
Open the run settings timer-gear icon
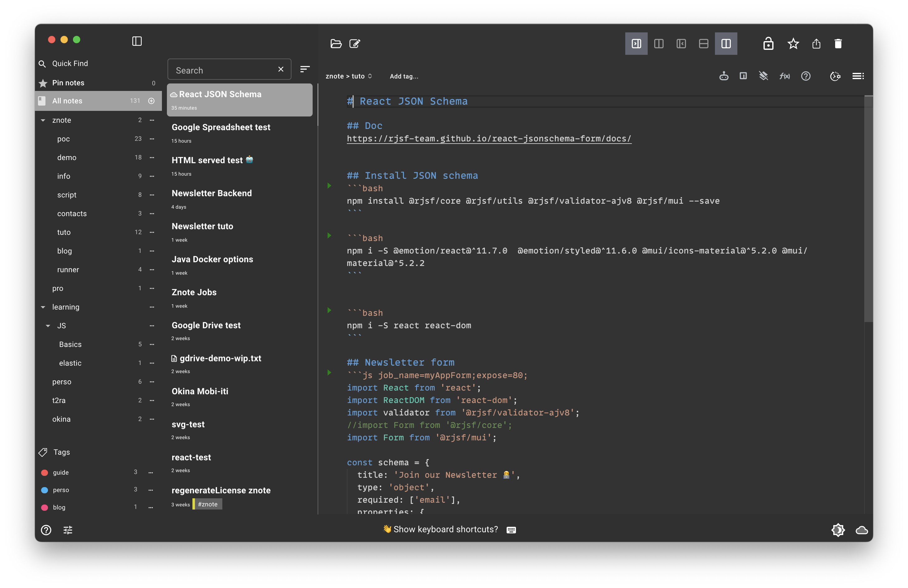pos(835,76)
